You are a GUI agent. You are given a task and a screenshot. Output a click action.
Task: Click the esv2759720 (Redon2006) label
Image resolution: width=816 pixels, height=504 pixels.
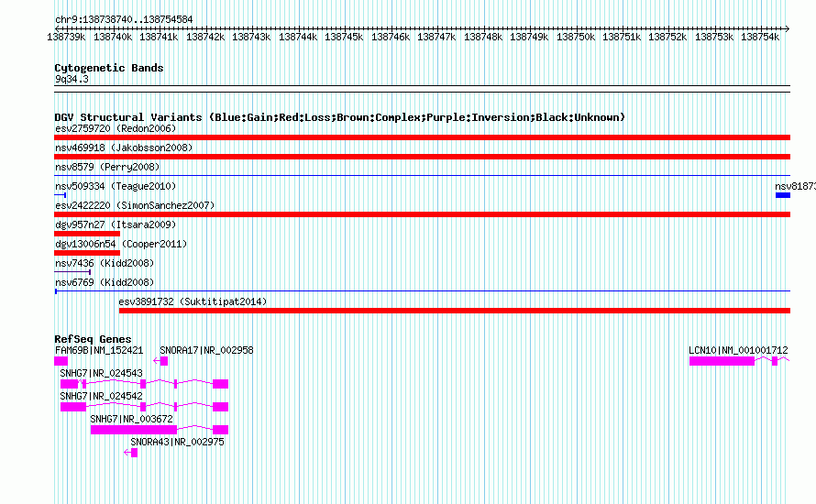(116, 128)
